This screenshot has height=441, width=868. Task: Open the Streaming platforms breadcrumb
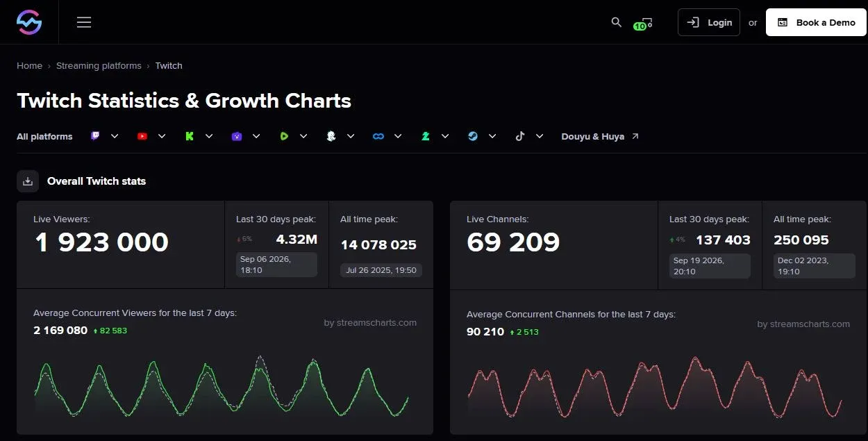[x=99, y=65]
